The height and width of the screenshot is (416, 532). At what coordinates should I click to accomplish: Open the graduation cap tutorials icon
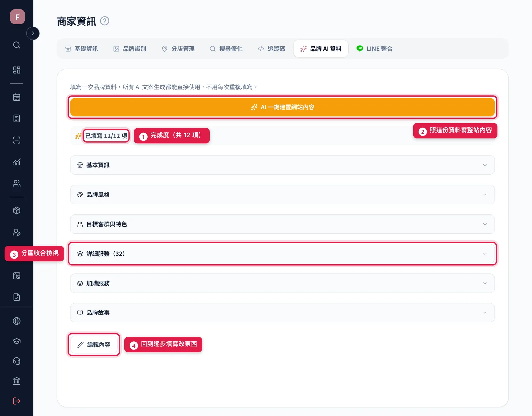17,341
